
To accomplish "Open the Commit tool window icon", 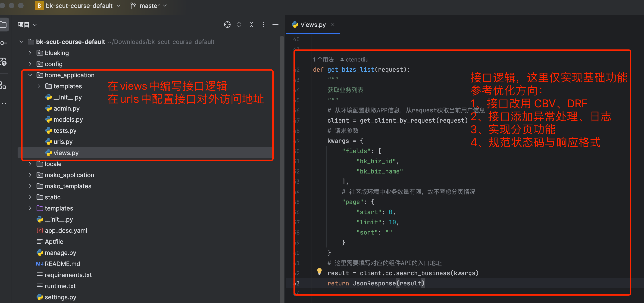I will (x=3, y=43).
